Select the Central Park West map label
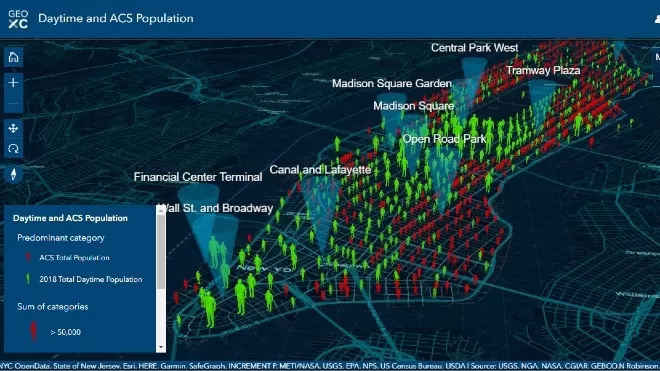The width and height of the screenshot is (660, 371). coord(474,48)
